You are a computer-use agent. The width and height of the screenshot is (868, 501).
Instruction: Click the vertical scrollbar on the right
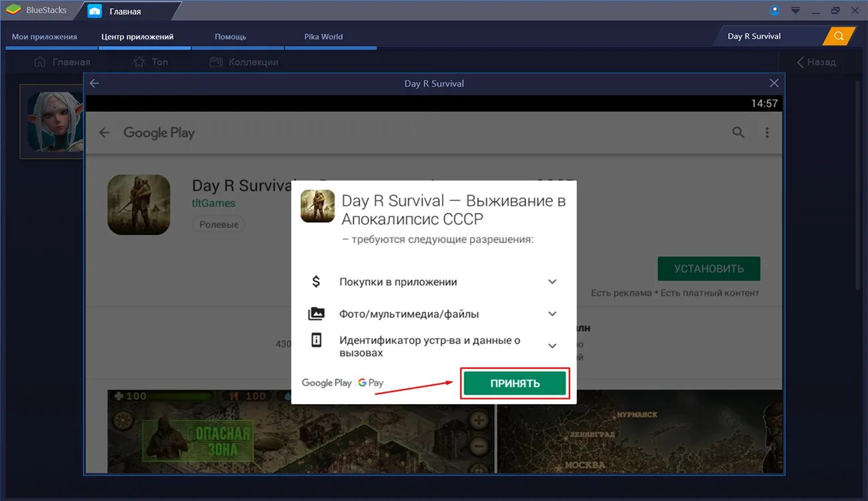tap(858, 185)
